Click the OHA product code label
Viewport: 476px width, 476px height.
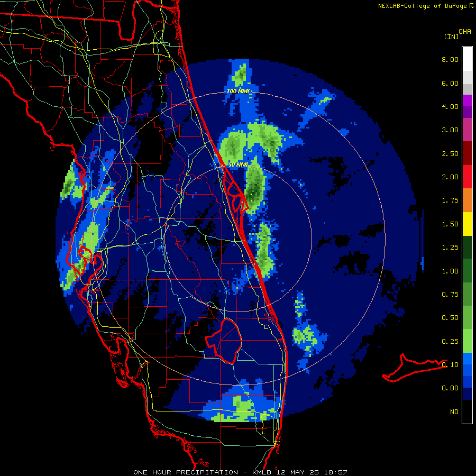point(465,32)
